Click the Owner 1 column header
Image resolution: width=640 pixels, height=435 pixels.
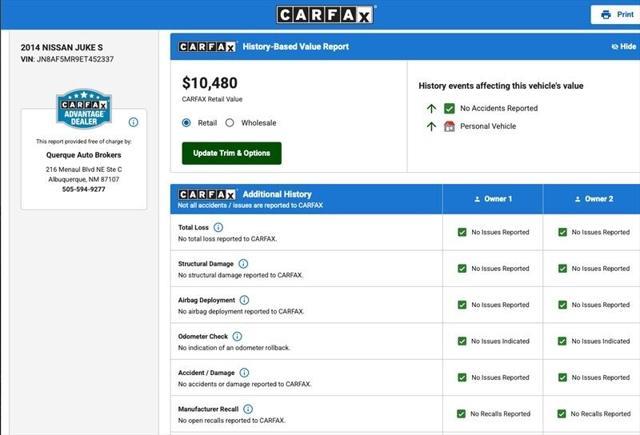493,199
